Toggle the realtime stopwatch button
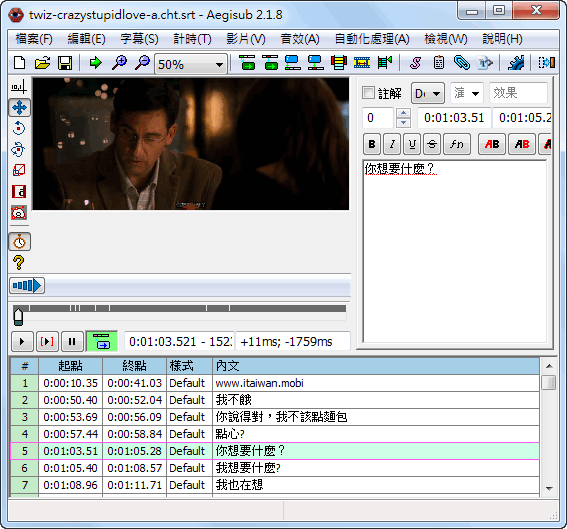Screen dimensions: 567x529 pos(20,242)
